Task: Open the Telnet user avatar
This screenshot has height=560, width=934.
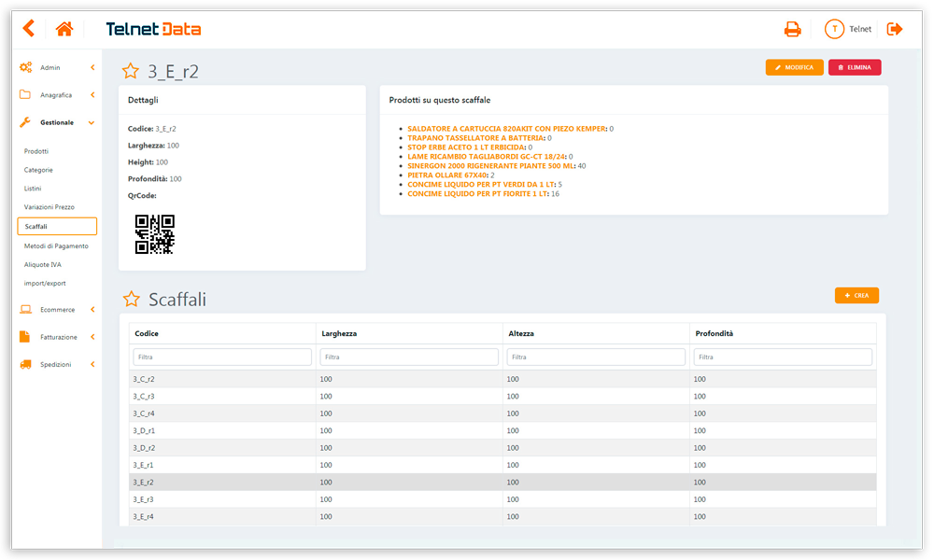Action: click(x=834, y=29)
